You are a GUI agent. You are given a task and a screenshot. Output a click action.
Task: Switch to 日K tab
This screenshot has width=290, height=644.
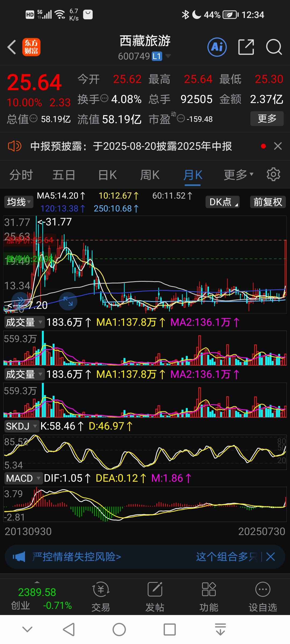(107, 175)
